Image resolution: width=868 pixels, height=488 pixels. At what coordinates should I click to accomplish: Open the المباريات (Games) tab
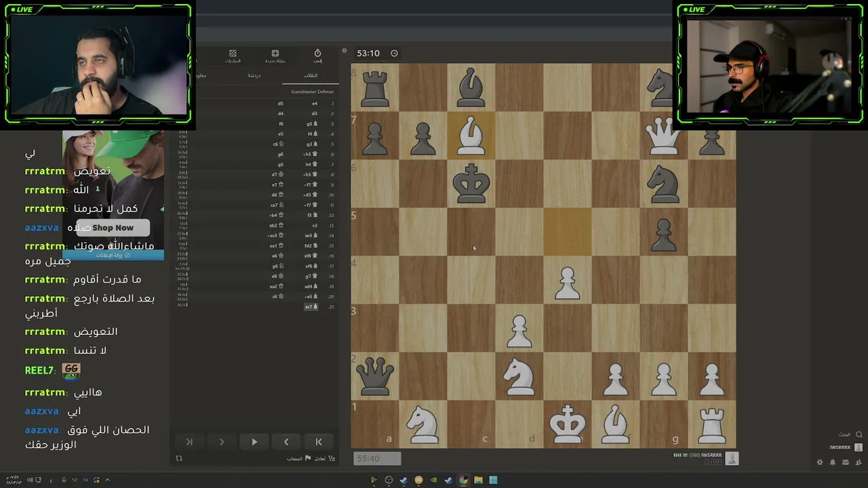[233, 56]
